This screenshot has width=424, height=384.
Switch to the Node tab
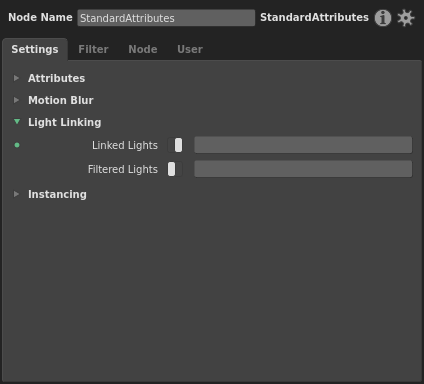pyautogui.click(x=143, y=49)
